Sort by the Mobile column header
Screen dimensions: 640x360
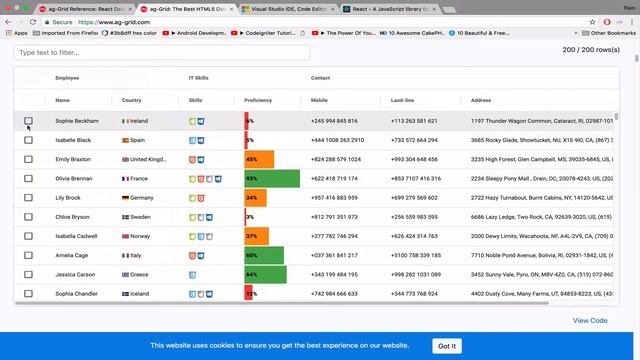(319, 100)
